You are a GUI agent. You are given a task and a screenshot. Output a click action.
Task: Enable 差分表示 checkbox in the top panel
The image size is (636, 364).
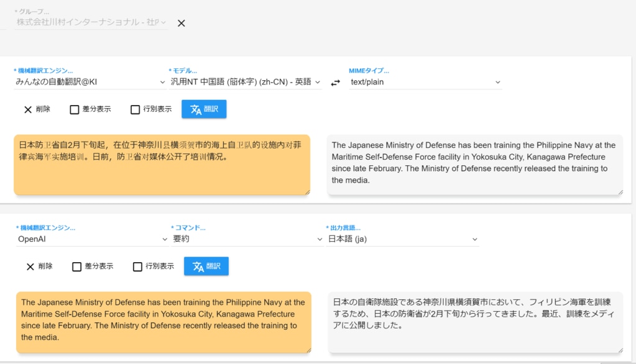(75, 110)
